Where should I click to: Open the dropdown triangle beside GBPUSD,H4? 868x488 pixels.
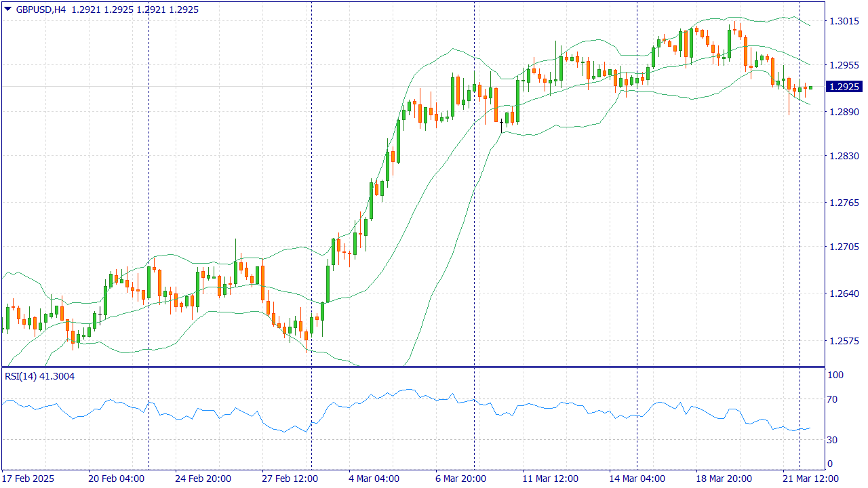(7, 10)
